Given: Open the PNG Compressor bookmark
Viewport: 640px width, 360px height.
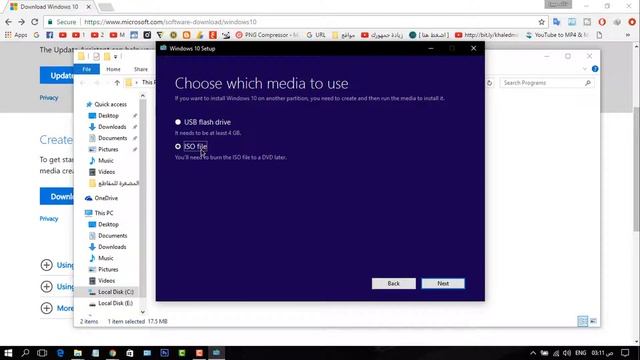Looking at the screenshot, I should 267,35.
